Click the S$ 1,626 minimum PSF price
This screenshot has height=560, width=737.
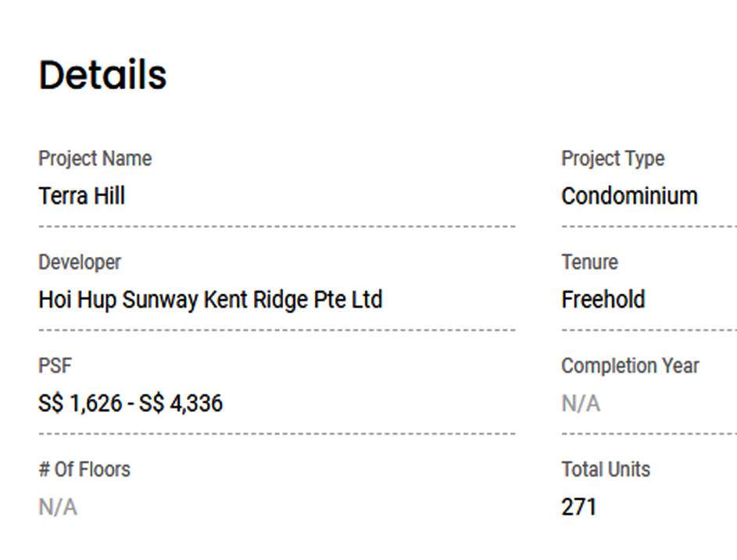click(80, 403)
